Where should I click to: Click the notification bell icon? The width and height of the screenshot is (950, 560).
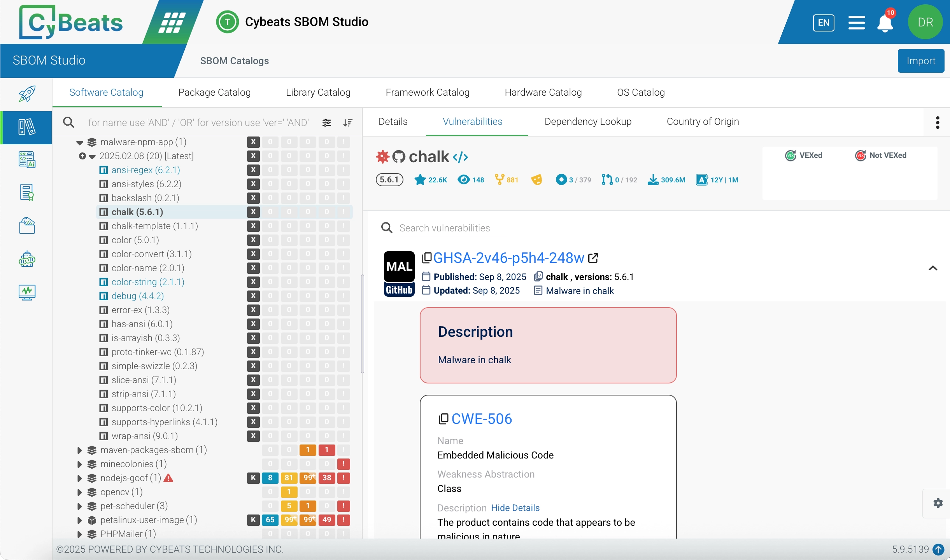[x=885, y=23]
